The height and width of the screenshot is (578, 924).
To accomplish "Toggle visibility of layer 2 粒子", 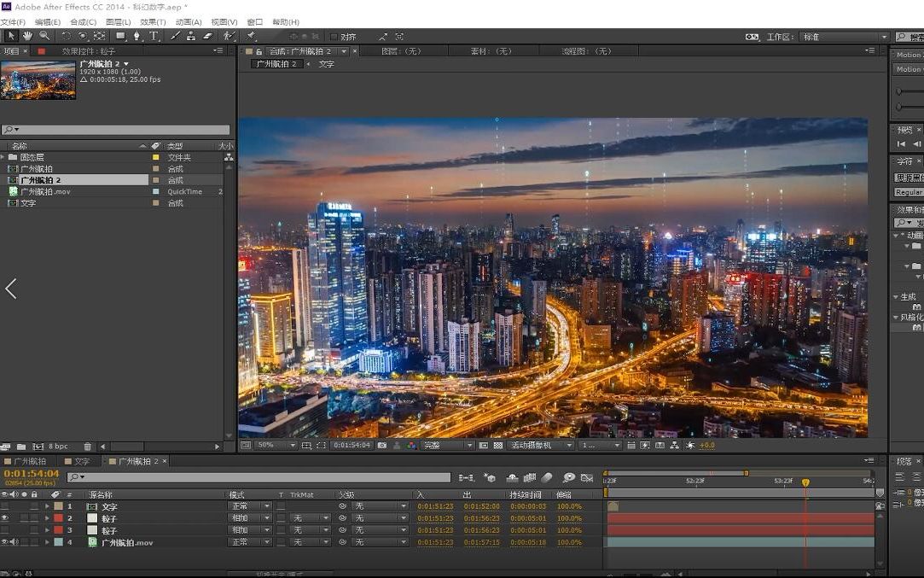I will [5, 518].
